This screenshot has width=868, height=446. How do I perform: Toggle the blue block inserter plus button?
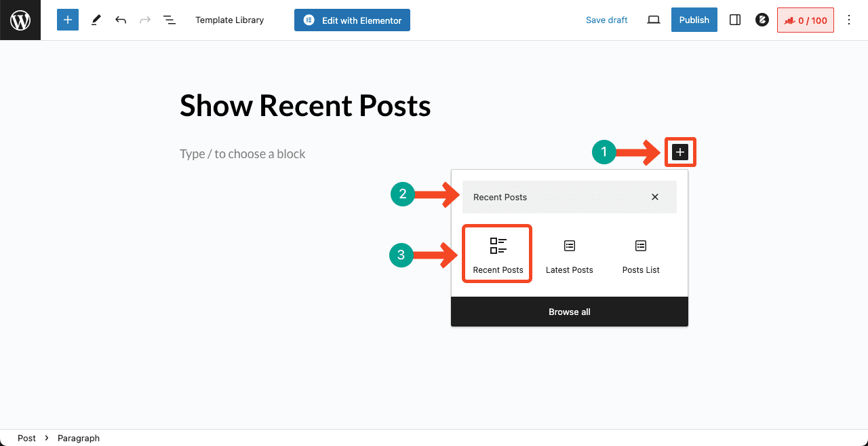point(68,20)
